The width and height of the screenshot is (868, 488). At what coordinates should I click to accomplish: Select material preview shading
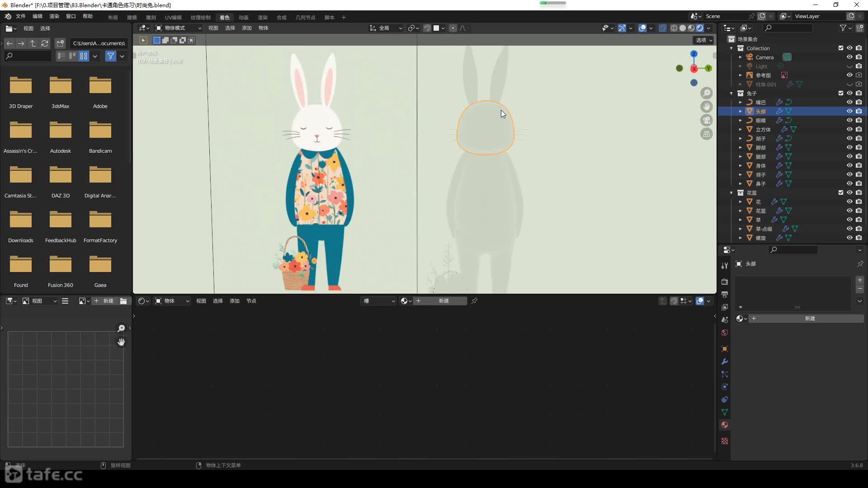[691, 28]
